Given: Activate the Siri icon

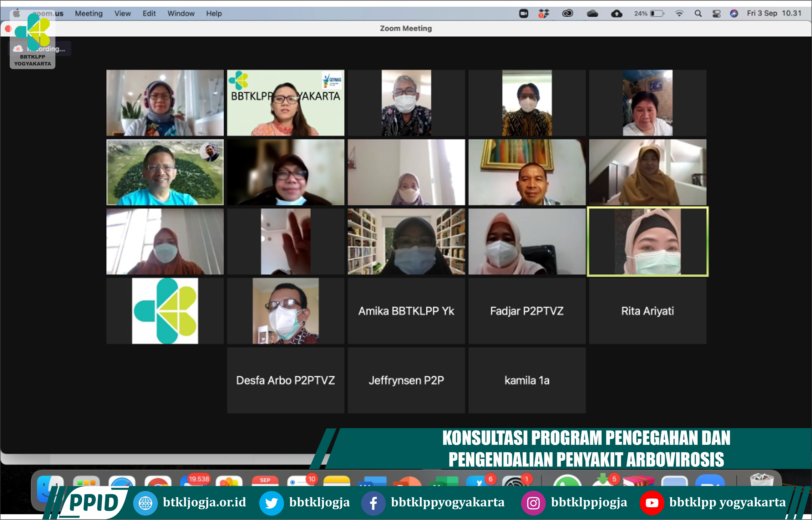Looking at the screenshot, I should tap(734, 13).
